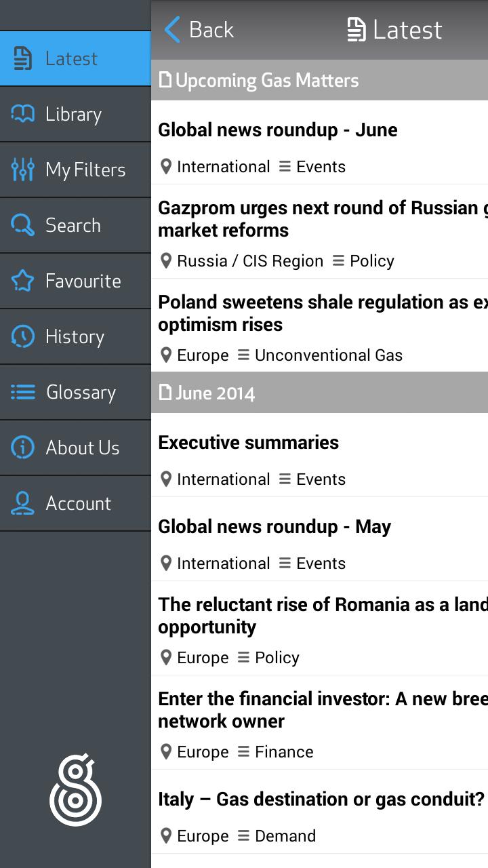The image size is (488, 868).
Task: Open the Italy gas destination article
Action: click(321, 800)
